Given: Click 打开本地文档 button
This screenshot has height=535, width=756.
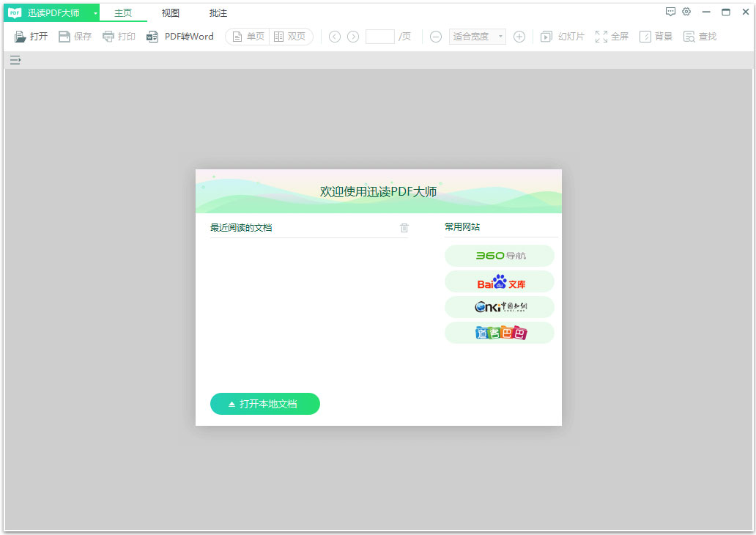Looking at the screenshot, I should pyautogui.click(x=264, y=404).
